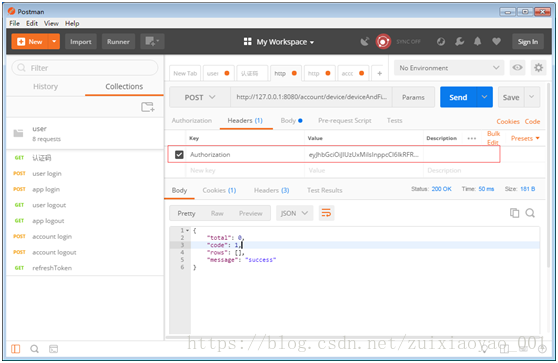Open the GET user logout request

[x=85, y=205]
